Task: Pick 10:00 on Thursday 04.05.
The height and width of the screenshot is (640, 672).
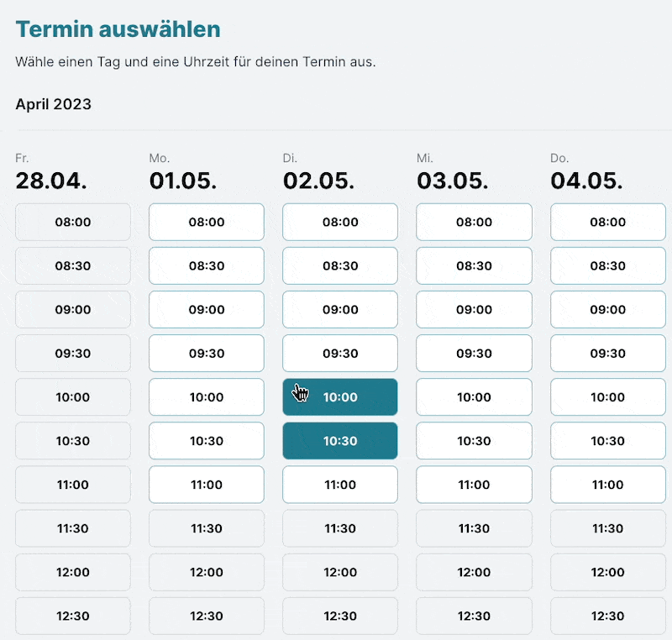Action: (607, 396)
